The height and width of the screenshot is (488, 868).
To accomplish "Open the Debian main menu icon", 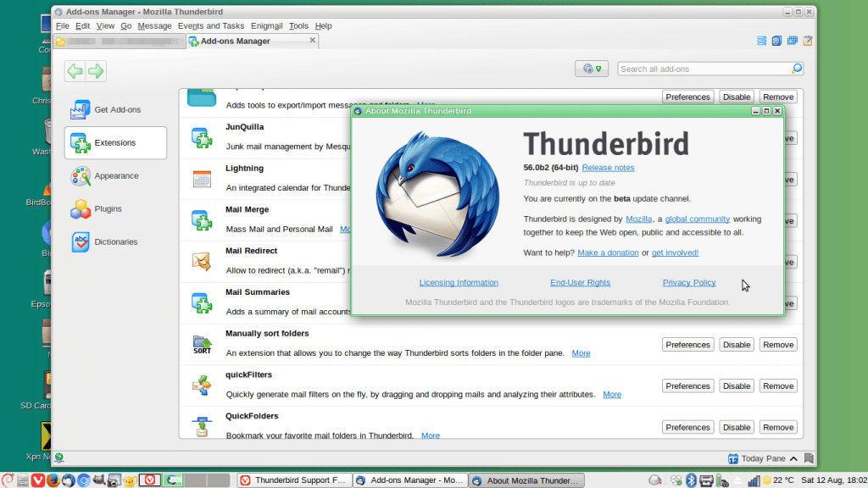I will pos(7,480).
